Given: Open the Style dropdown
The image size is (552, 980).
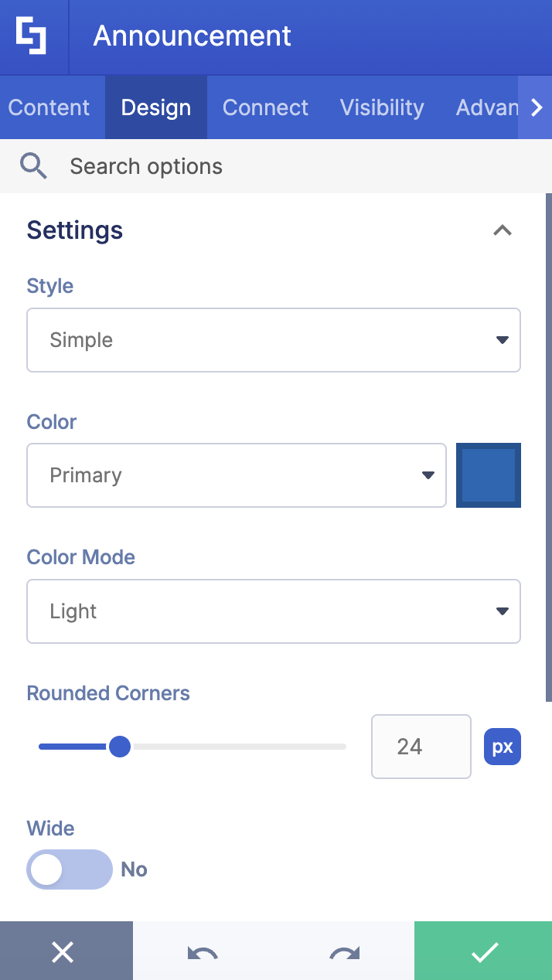Looking at the screenshot, I should 274,340.
